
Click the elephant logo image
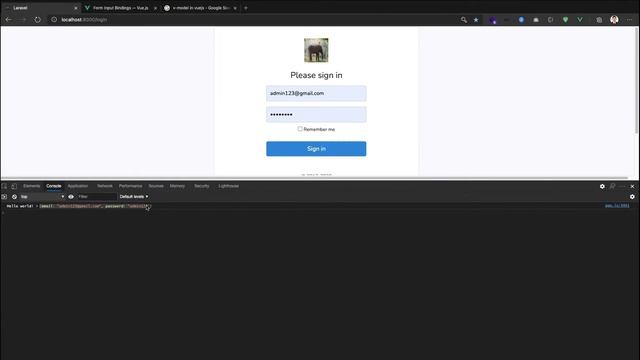coord(316,50)
